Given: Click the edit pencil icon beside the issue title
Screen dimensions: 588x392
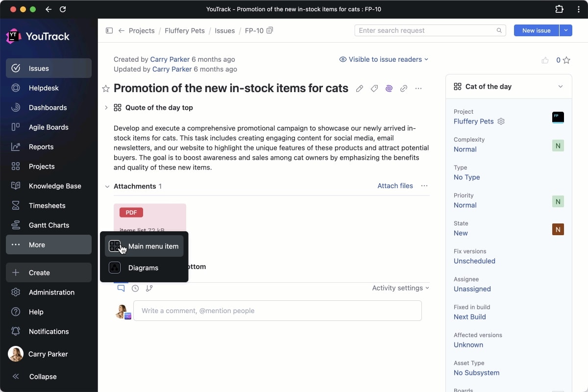Looking at the screenshot, I should coord(360,89).
